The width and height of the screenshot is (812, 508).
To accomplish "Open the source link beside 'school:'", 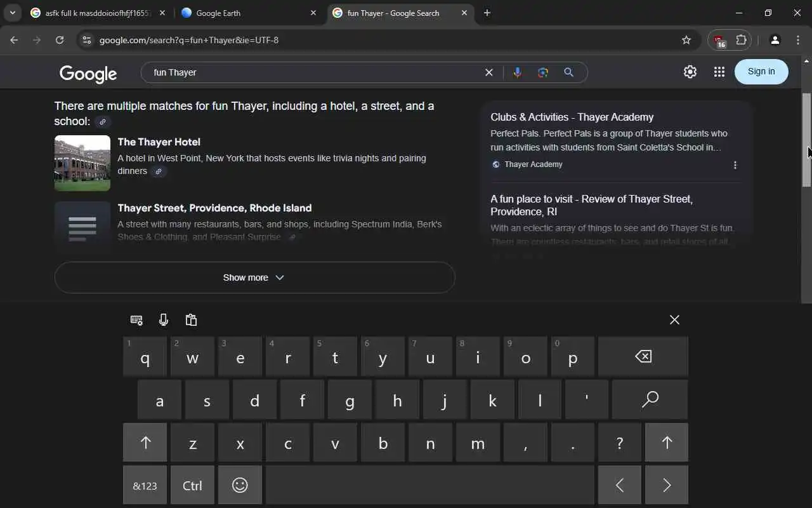I will (103, 122).
